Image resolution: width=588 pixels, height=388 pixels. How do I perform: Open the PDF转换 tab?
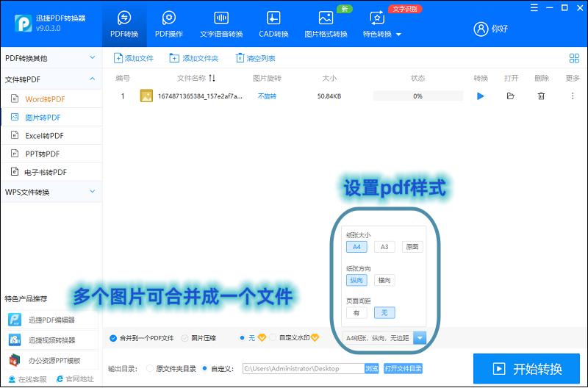124,24
